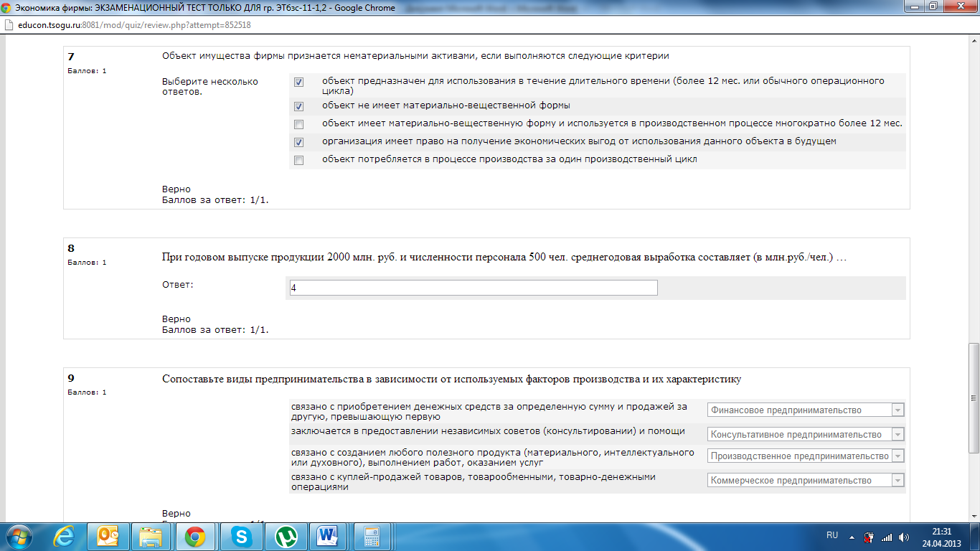
Task: Click question number 8 heading
Action: pyautogui.click(x=71, y=248)
